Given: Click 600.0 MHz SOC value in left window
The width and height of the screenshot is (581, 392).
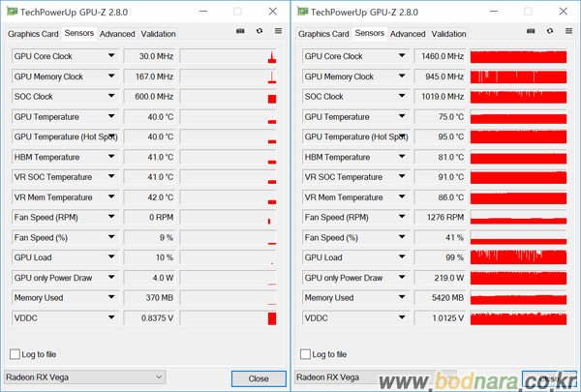Looking at the screenshot, I should pos(149,97).
